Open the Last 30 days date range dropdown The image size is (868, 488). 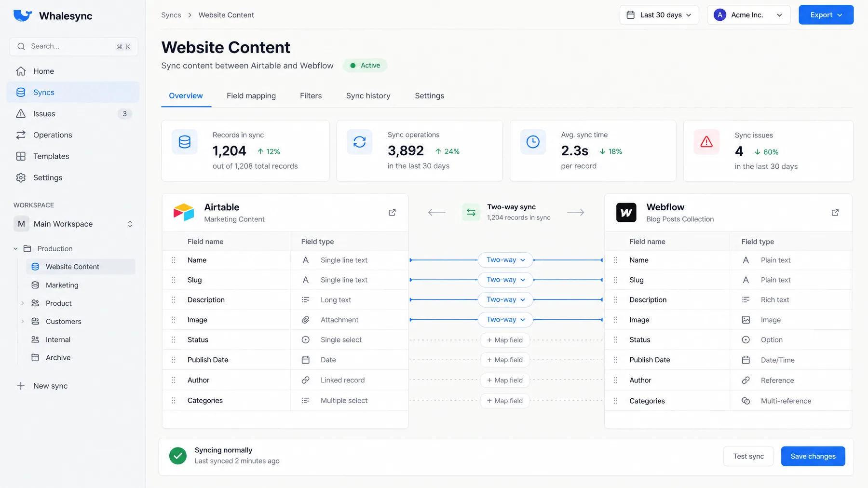pos(659,15)
